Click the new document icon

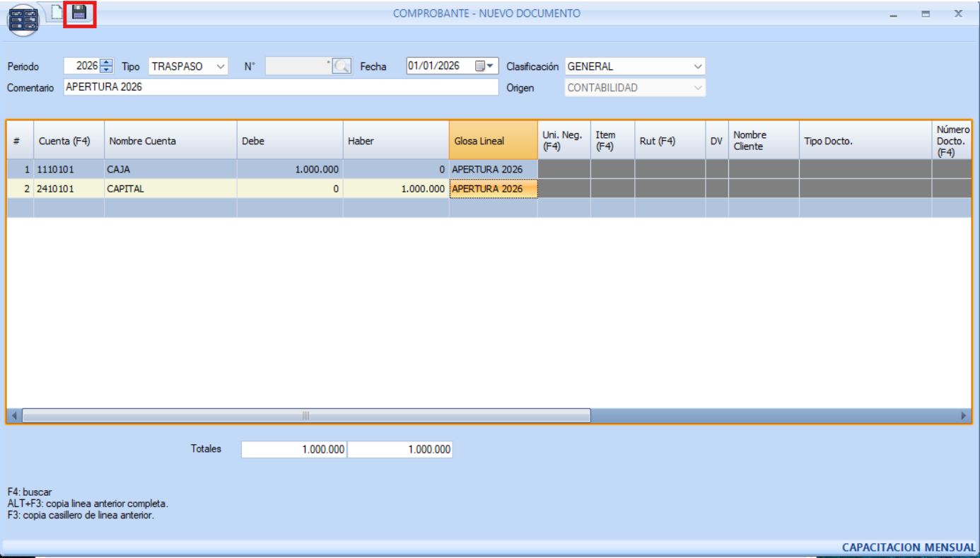57,12
